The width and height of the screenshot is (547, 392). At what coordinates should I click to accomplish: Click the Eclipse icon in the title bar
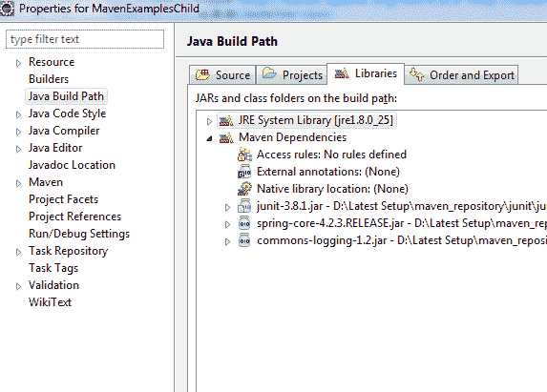[x=7, y=9]
